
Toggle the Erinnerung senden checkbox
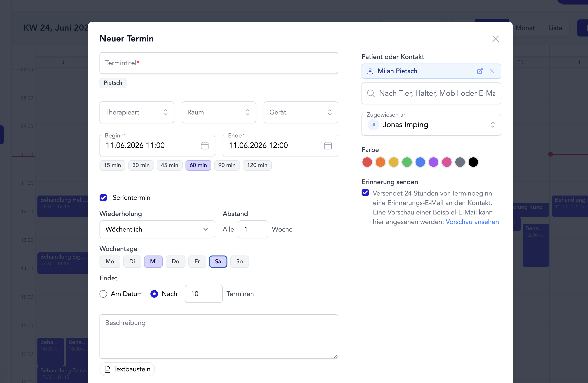[365, 193]
